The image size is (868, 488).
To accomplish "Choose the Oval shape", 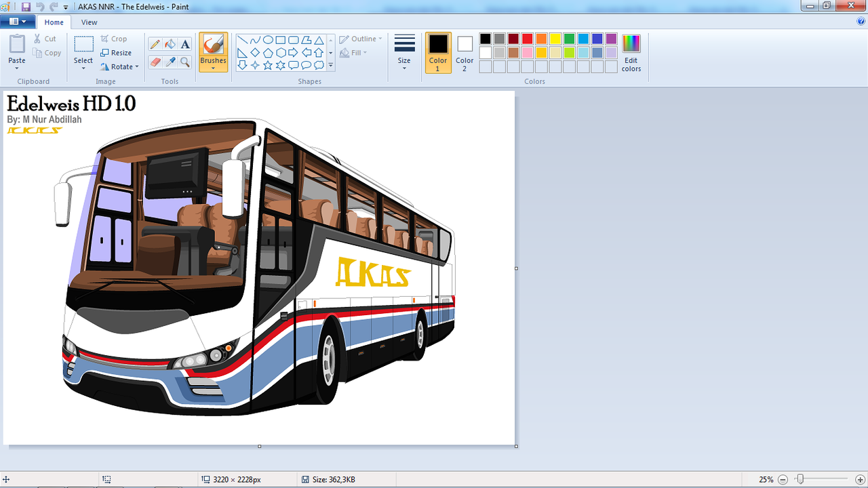I will [268, 40].
